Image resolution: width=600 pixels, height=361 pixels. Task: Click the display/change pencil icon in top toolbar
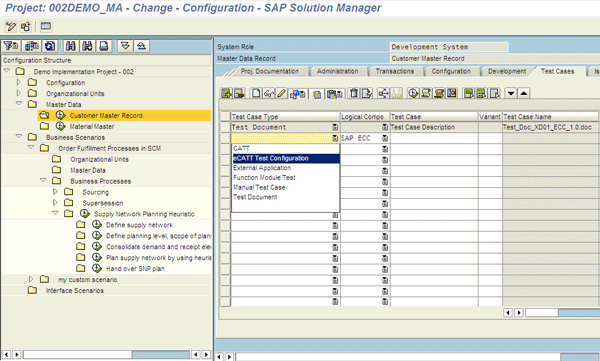[11, 26]
